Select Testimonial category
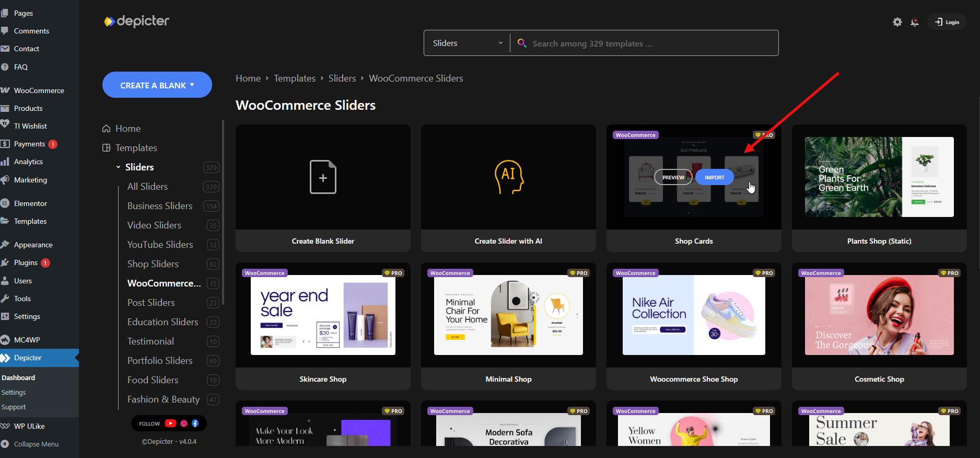The width and height of the screenshot is (980, 458). coord(150,341)
